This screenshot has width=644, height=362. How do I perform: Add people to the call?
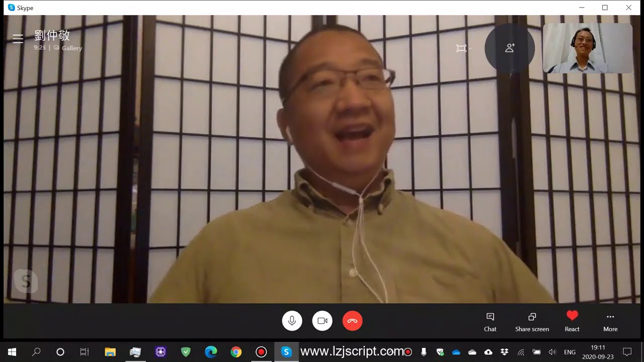(x=510, y=48)
